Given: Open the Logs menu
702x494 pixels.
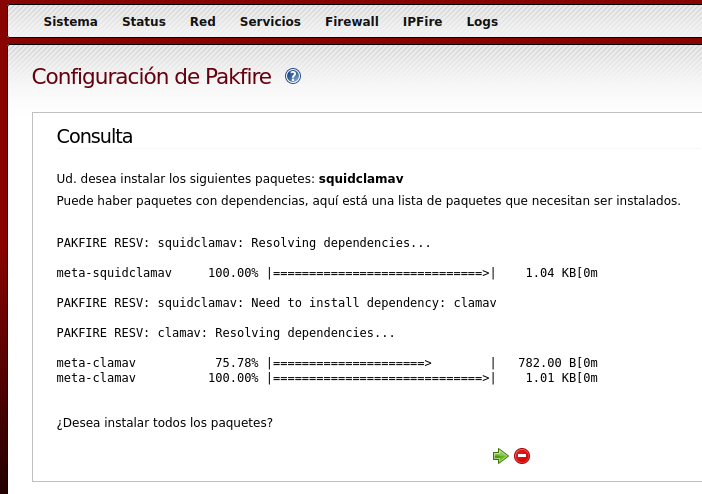Looking at the screenshot, I should pos(482,21).
